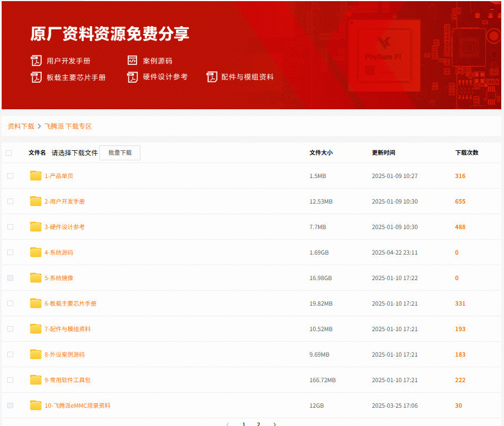Open the 8-外设案例源码 folder name link
This screenshot has width=504, height=426.
[x=64, y=354]
